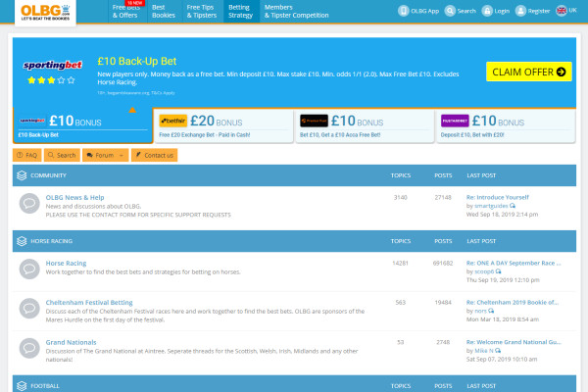
Task: Click the Contact us button
Action: pyautogui.click(x=155, y=155)
